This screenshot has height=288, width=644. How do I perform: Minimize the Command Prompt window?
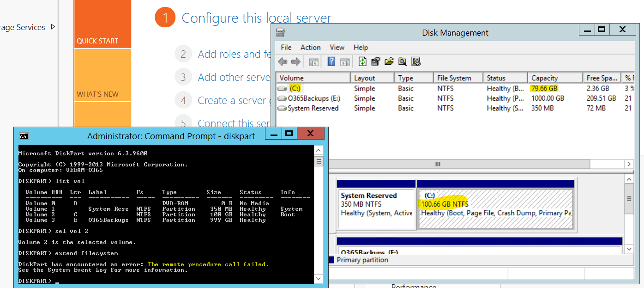[273, 134]
